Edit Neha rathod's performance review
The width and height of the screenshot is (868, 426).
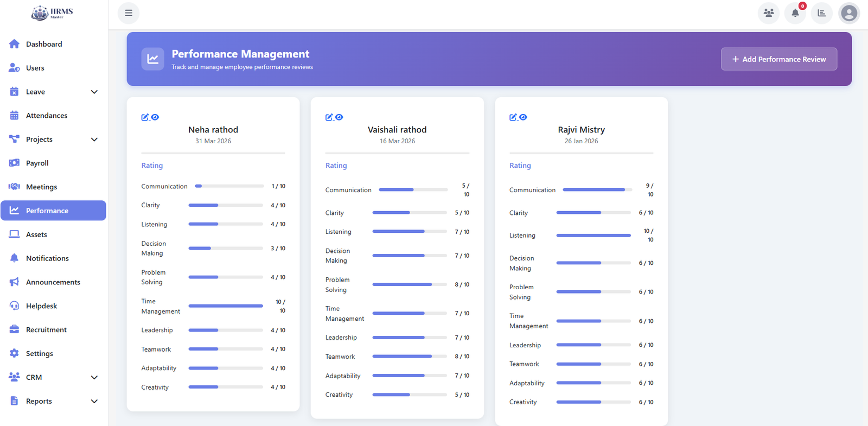click(x=145, y=117)
